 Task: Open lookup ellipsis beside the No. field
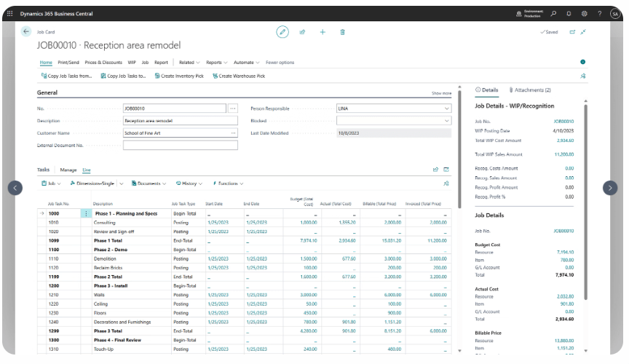[x=233, y=108]
